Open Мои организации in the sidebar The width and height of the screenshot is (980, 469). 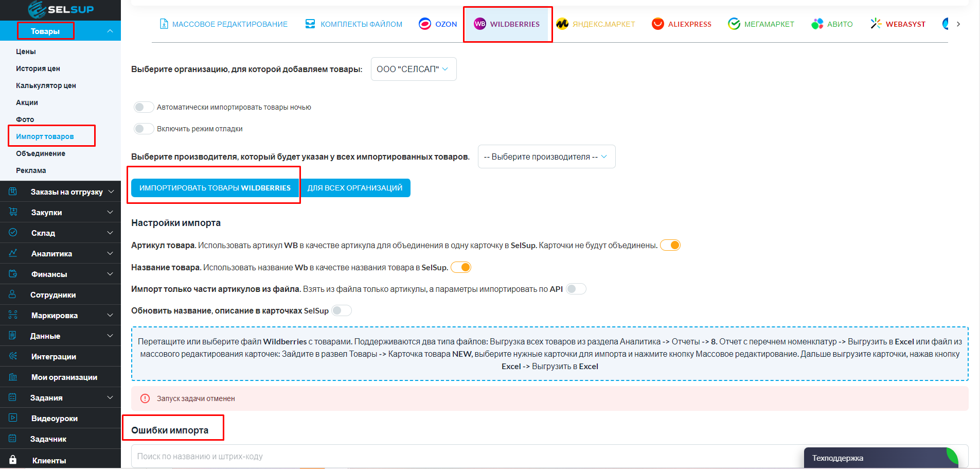[x=64, y=377]
